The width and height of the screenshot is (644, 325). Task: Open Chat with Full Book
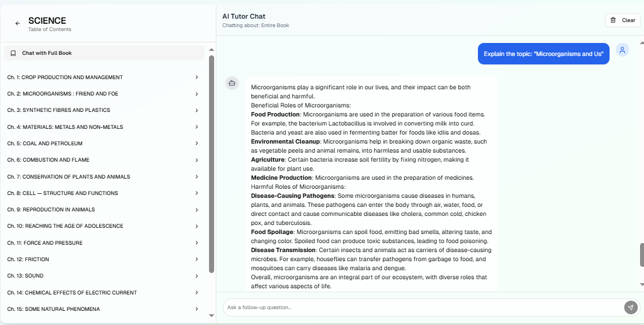(x=47, y=53)
